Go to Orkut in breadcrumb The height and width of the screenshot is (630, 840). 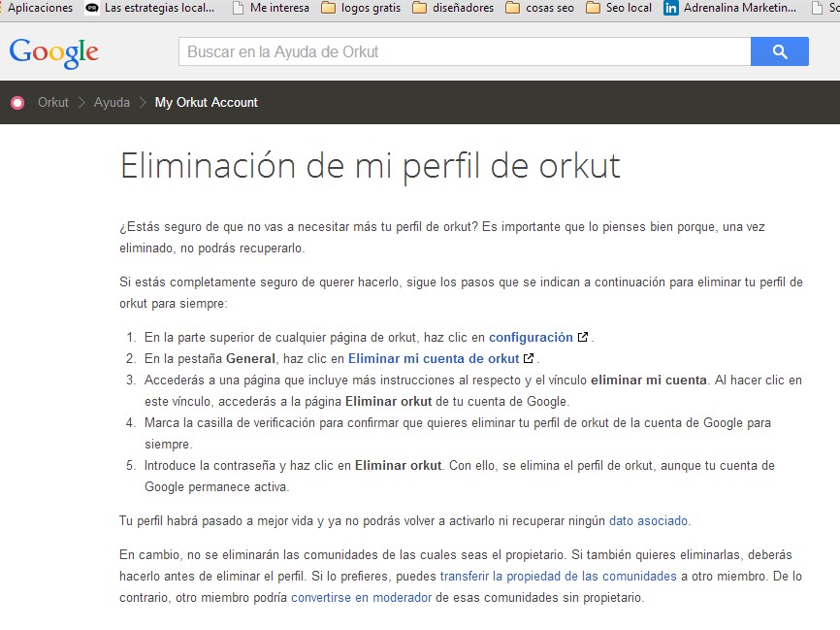coord(53,102)
